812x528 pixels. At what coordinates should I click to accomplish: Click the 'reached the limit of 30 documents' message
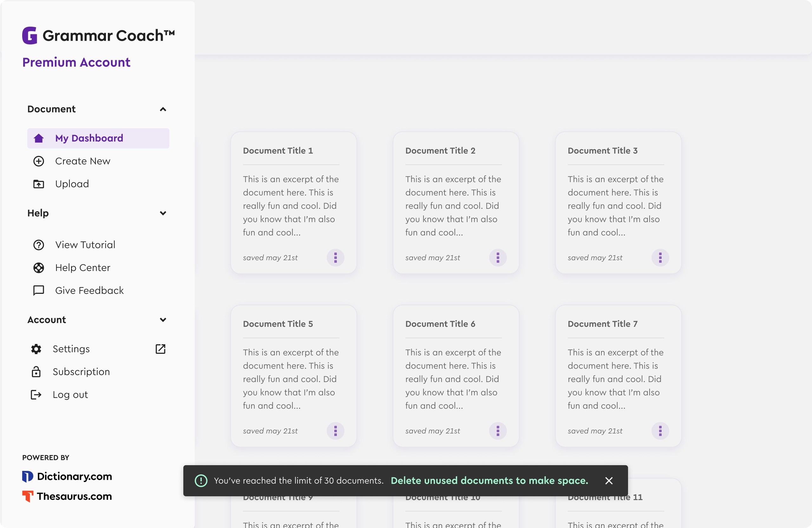pyautogui.click(x=298, y=481)
